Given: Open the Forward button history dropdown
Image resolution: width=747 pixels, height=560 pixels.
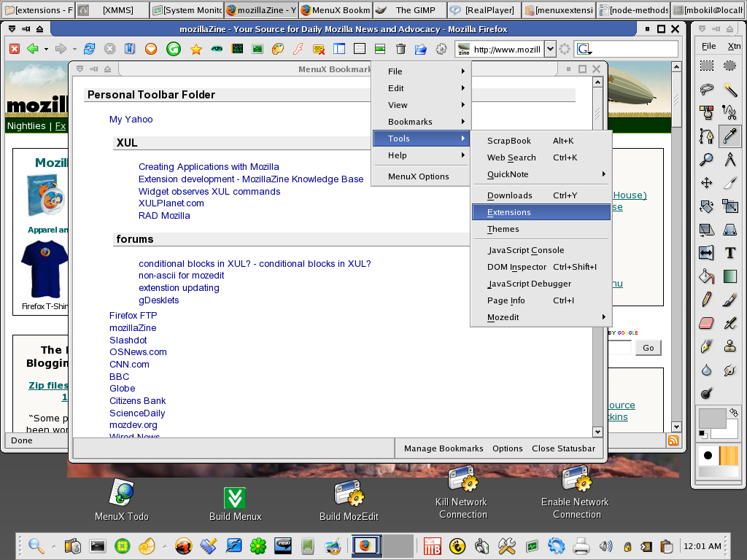Looking at the screenshot, I should pyautogui.click(x=74, y=49).
